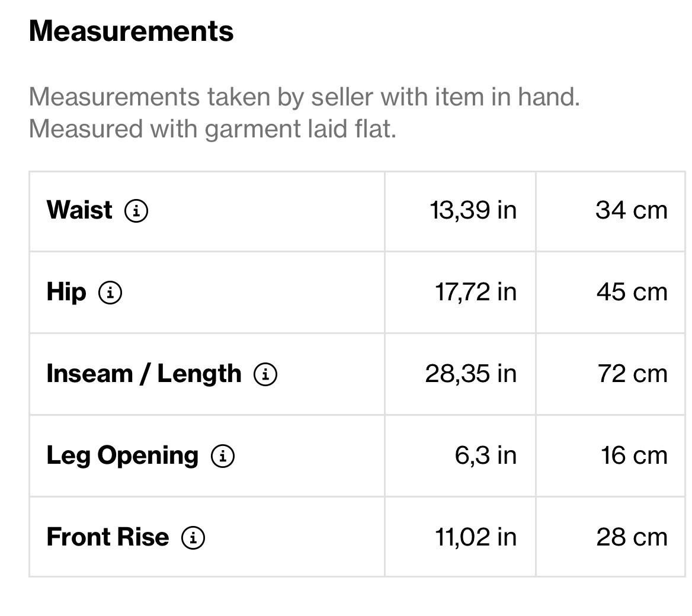Click the 'Measured with garment laid flat' note
Viewport: 692px width, 616px height.
[212, 129]
